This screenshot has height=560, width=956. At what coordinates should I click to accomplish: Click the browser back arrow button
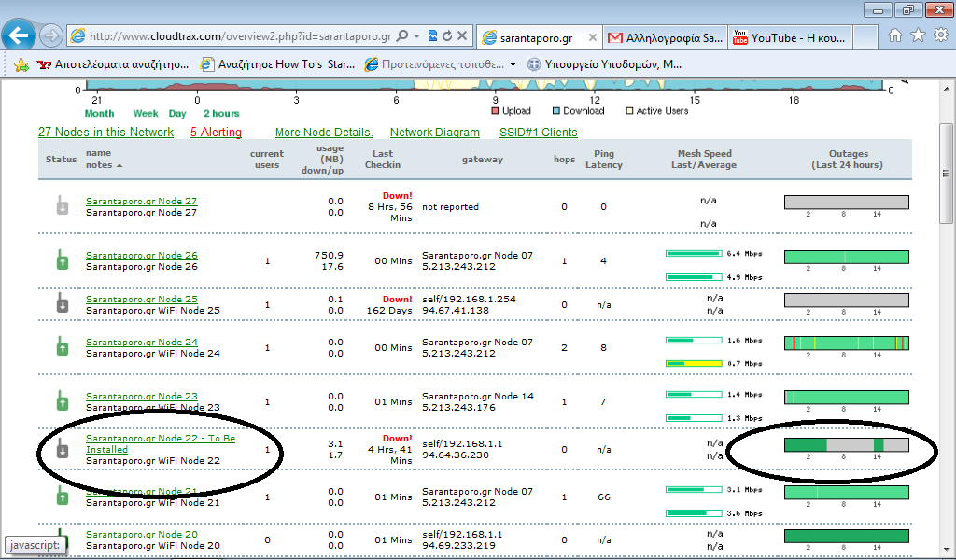[x=19, y=36]
